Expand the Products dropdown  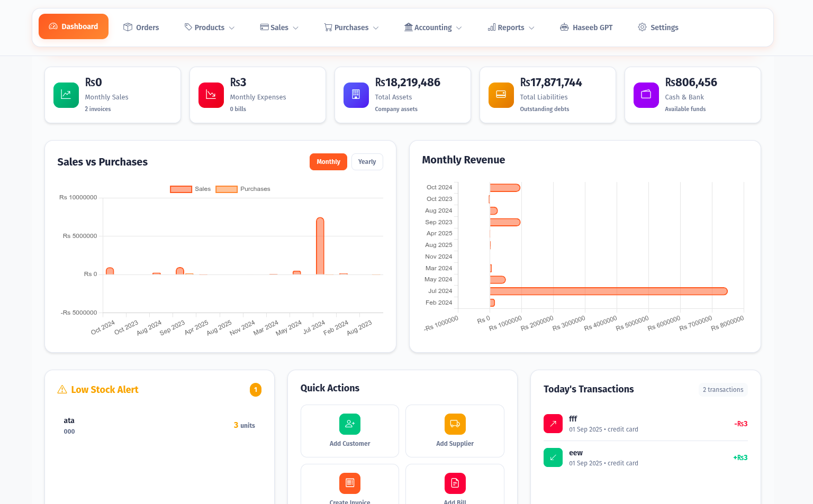pyautogui.click(x=211, y=27)
